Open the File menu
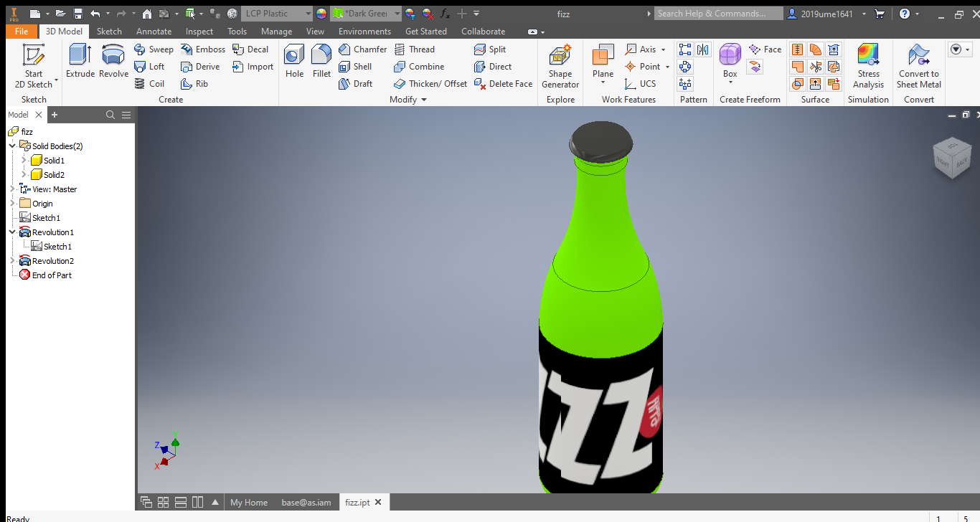Viewport: 980px width, 522px height. point(21,32)
